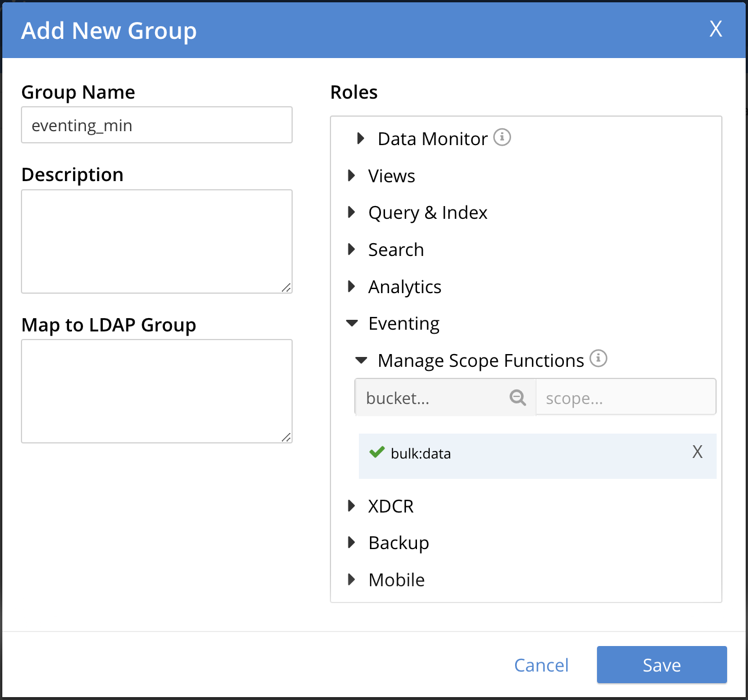Collapse the Eventing roles section
748x700 pixels.
[x=352, y=323]
